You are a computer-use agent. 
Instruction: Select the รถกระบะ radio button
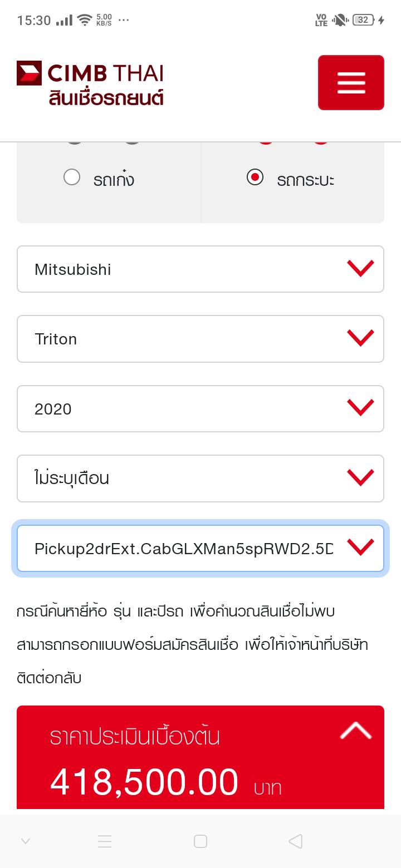pos(255,178)
